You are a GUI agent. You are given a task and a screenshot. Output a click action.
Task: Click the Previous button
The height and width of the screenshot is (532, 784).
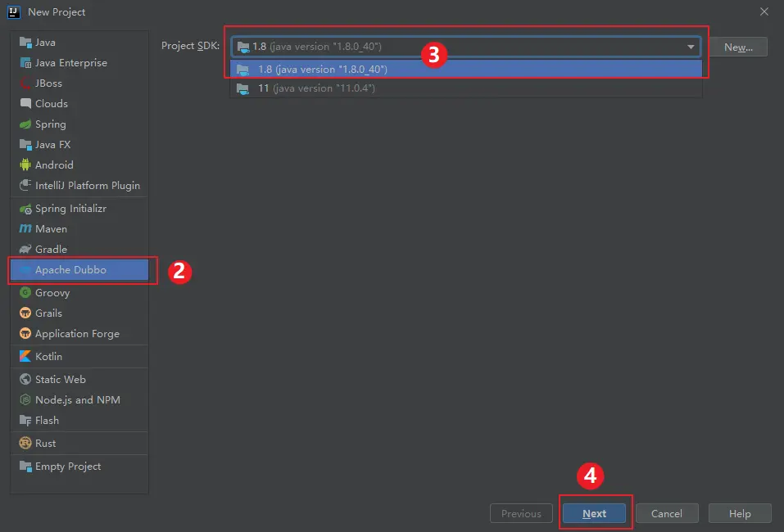pos(521,513)
